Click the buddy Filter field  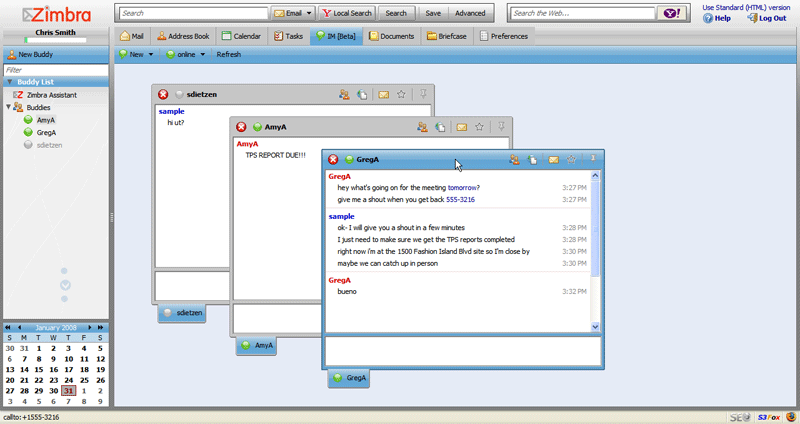click(56, 70)
